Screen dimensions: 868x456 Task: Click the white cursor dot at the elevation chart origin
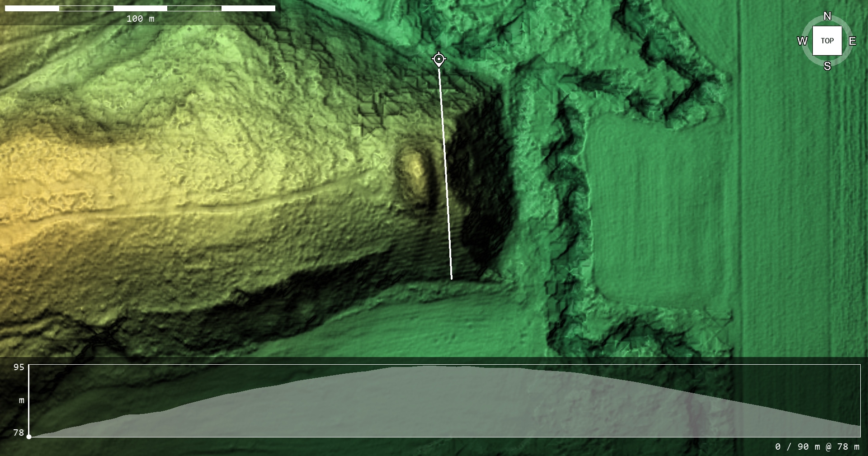point(29,437)
